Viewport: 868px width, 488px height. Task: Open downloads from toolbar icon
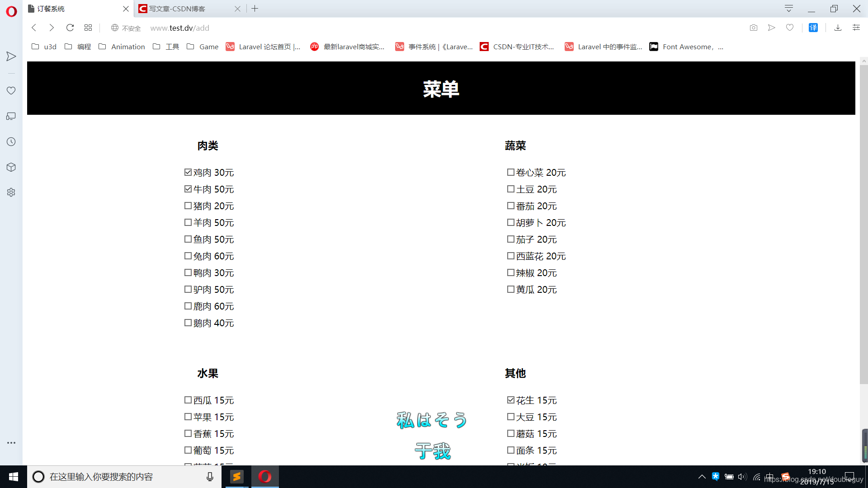[x=838, y=28]
